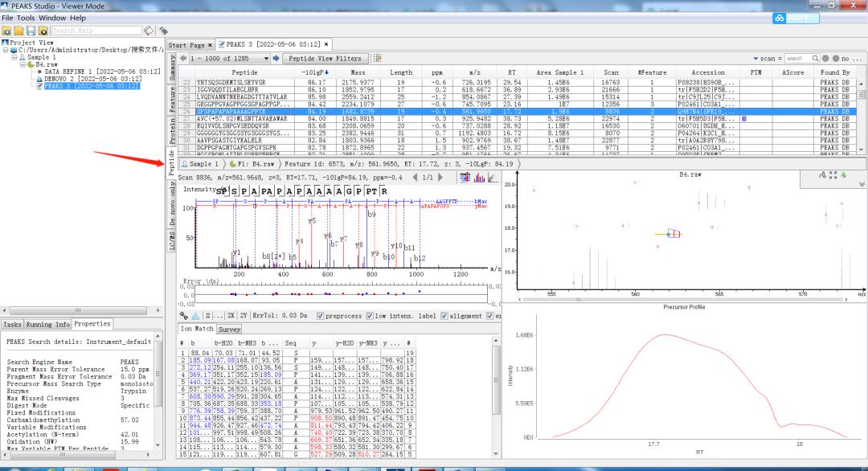
Task: Click the 2Y zoom vertical button
Action: click(244, 316)
